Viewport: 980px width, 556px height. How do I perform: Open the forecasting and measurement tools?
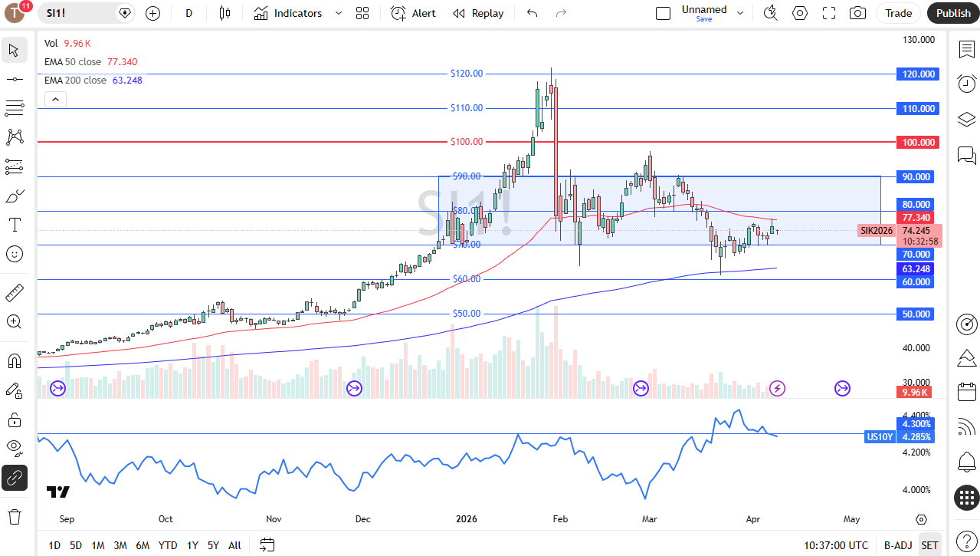coord(14,166)
